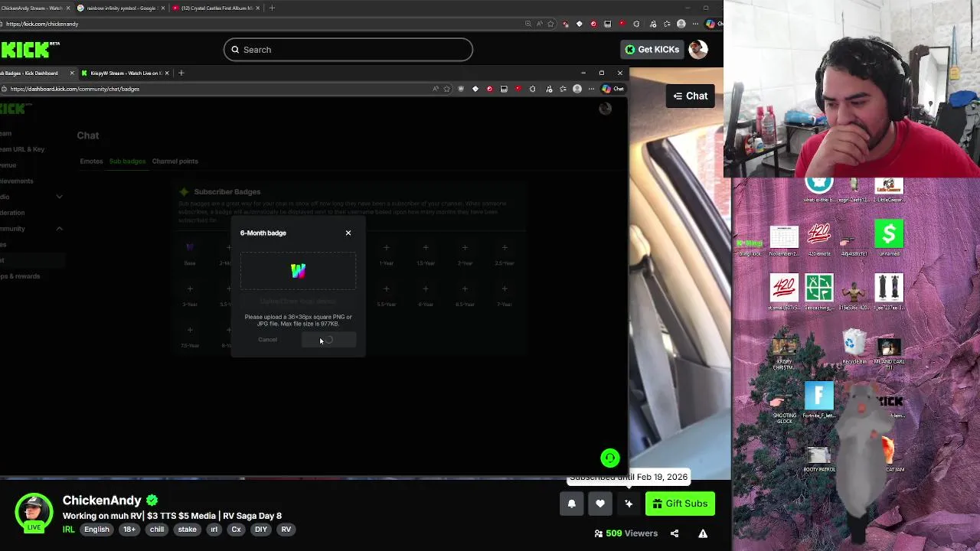Click the Get KICKs button
Image resolution: width=980 pixels, height=551 pixels.
pyautogui.click(x=652, y=50)
